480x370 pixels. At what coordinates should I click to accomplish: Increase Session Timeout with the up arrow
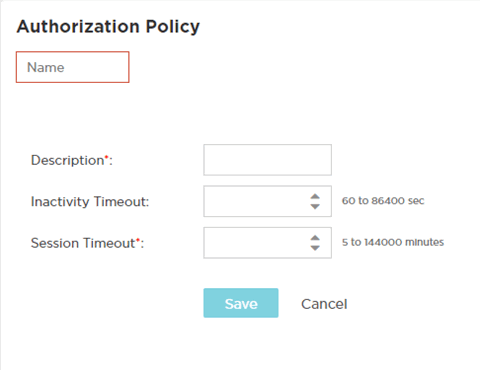(x=315, y=238)
